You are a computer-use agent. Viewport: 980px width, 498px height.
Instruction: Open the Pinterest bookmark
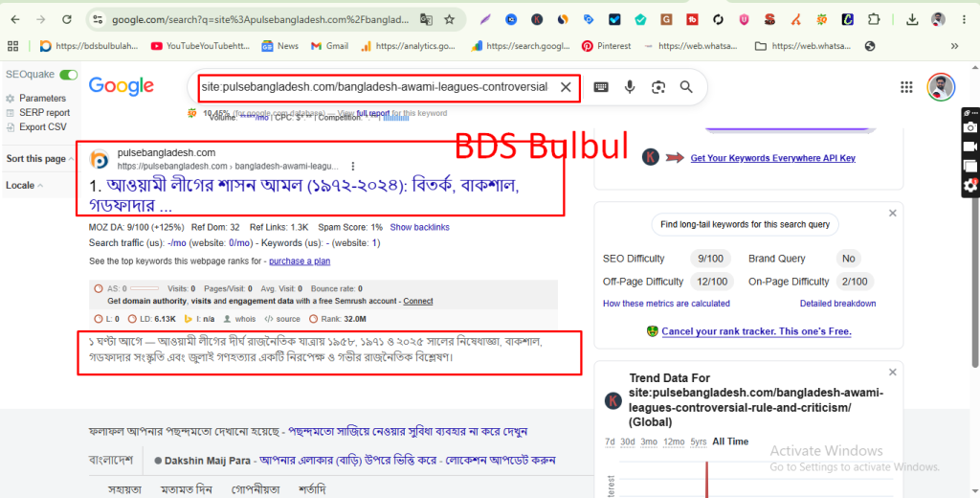606,46
